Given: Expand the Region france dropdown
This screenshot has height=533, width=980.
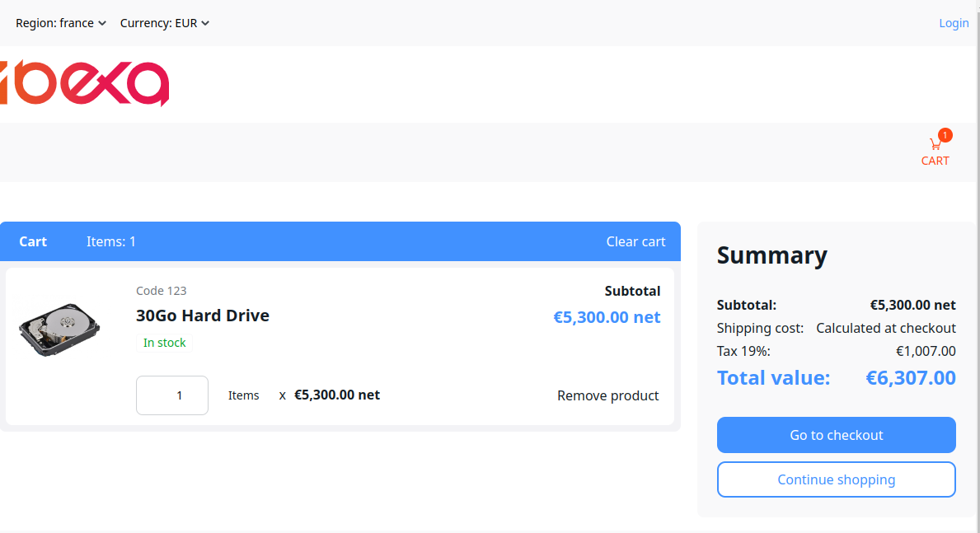Looking at the screenshot, I should coord(61,23).
